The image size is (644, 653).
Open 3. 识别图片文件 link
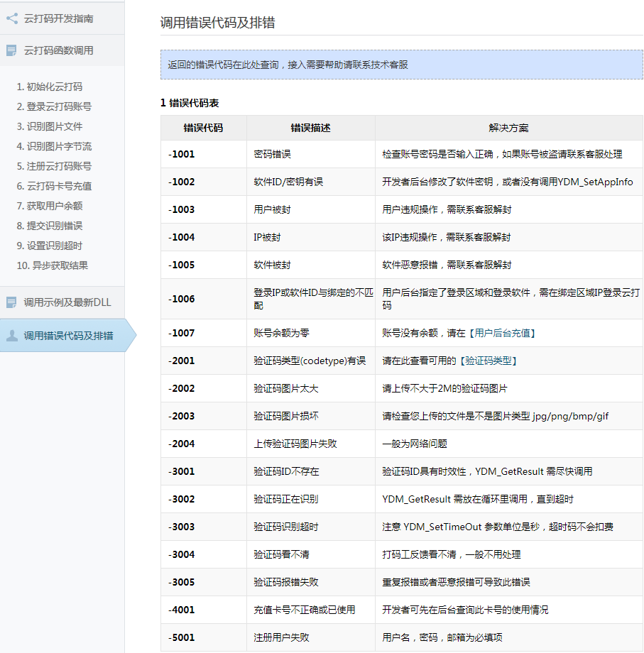tap(49, 126)
